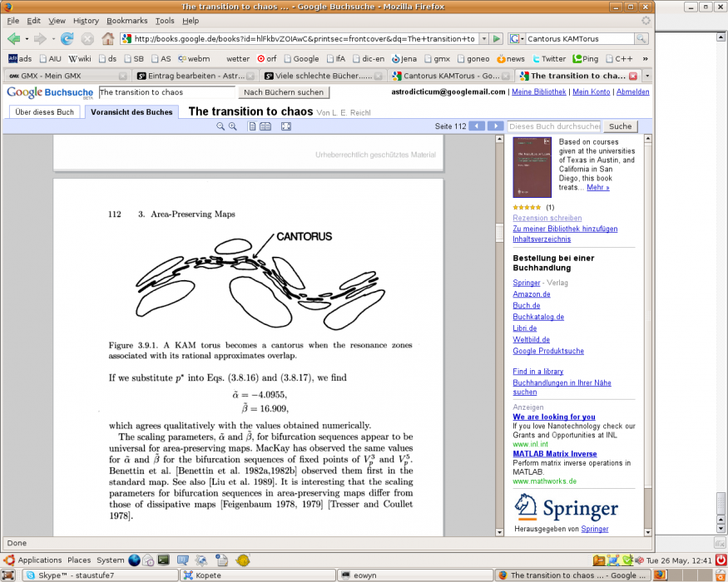Viewport: 728px width, 582px height.
Task: Go to the next book page
Action: (495, 126)
